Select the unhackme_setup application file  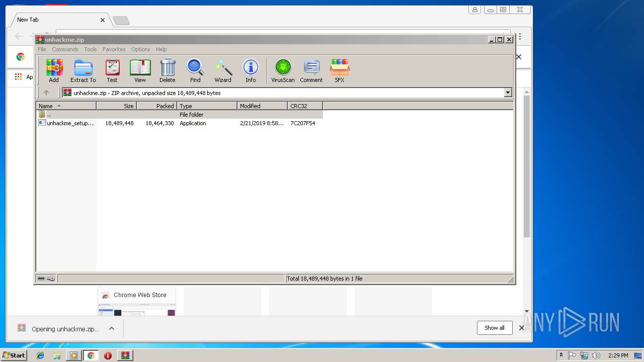tap(66, 123)
